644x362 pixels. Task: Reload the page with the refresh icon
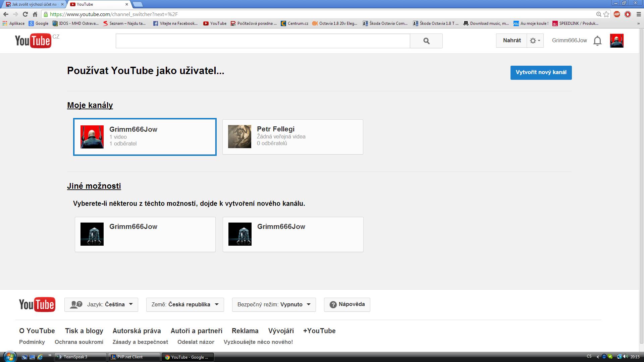click(x=25, y=14)
